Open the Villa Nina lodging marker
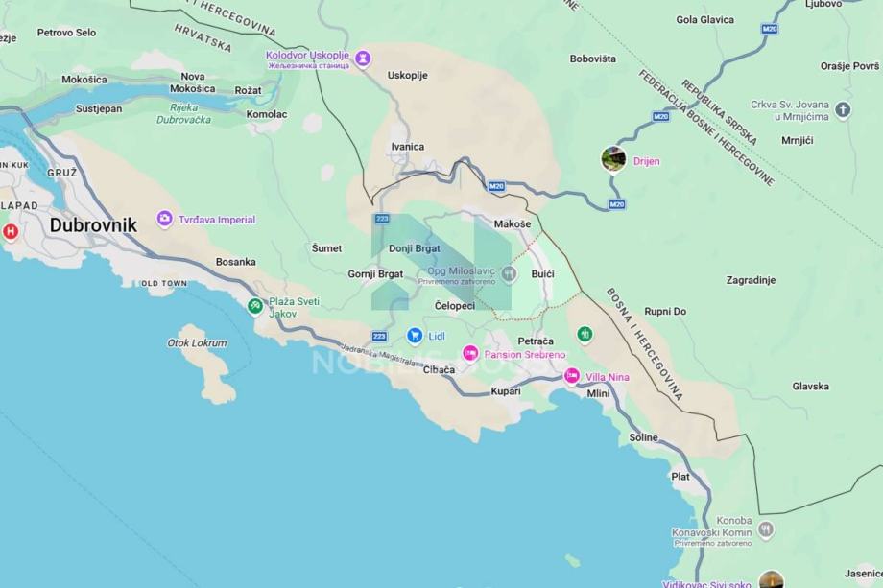The width and height of the screenshot is (883, 588). 572,376
